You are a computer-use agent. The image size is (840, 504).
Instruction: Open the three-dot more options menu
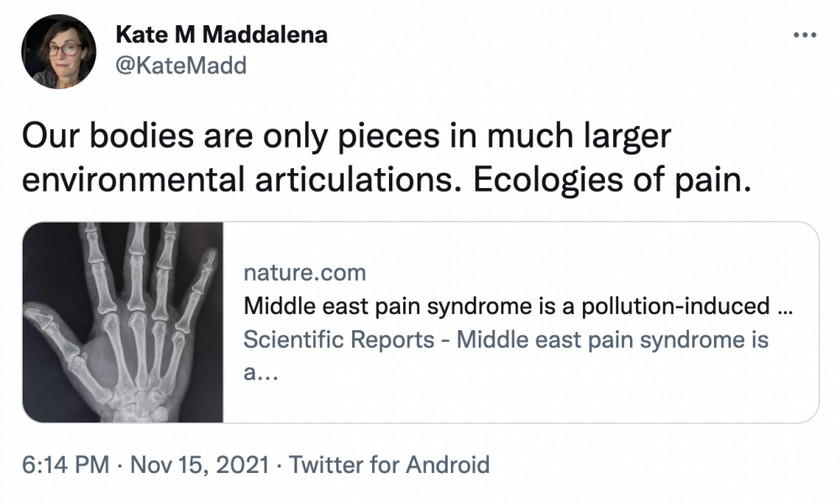click(x=805, y=36)
